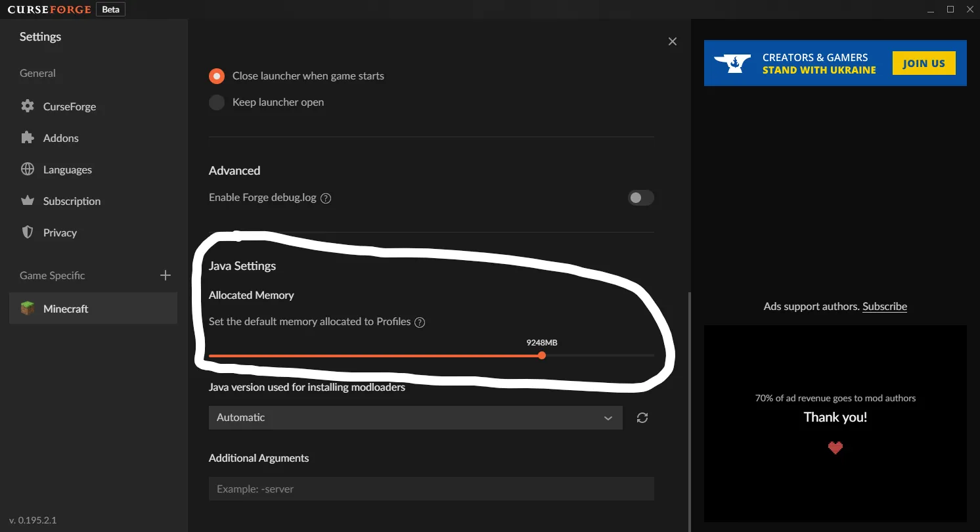Close the CurseForge window
Image resolution: width=980 pixels, height=532 pixels.
click(x=969, y=10)
